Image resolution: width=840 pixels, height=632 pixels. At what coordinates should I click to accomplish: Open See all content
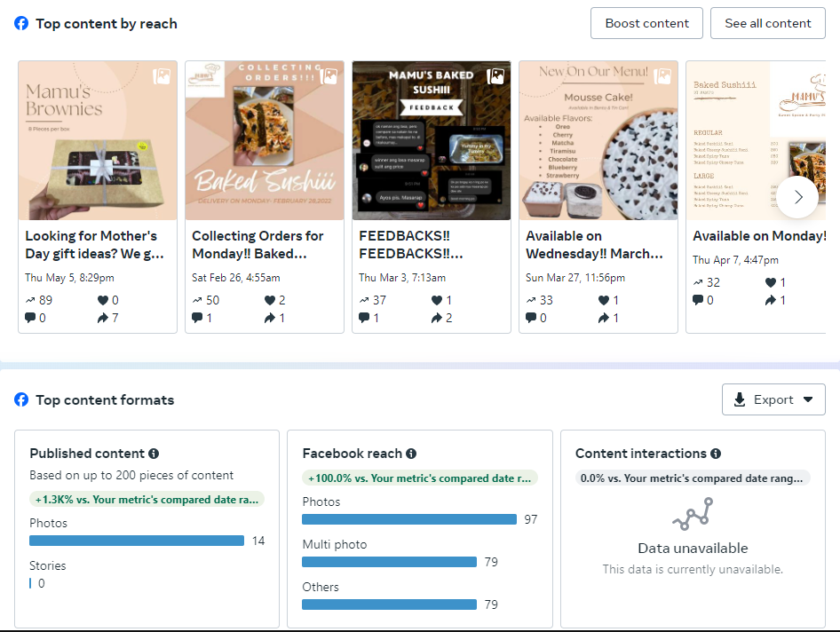[768, 23]
